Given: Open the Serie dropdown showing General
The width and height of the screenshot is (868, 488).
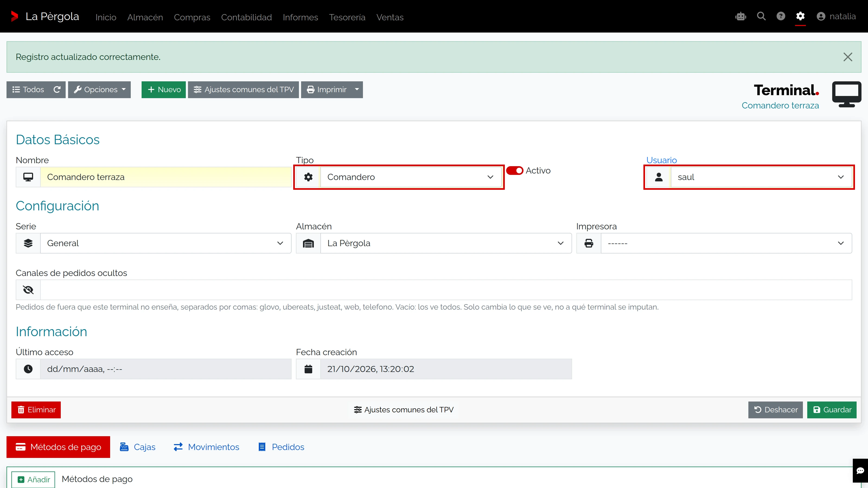Looking at the screenshot, I should [165, 243].
